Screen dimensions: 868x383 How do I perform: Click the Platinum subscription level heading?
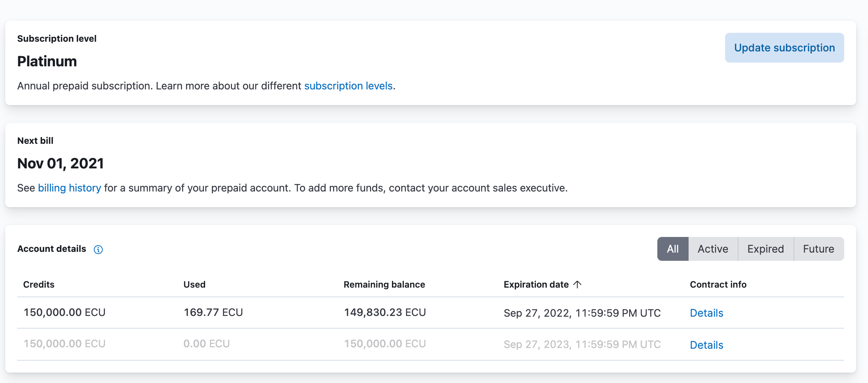(47, 61)
